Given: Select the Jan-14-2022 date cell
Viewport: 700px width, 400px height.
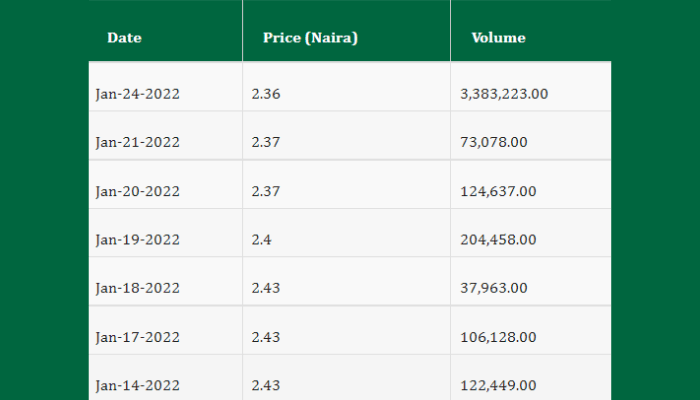Looking at the screenshot, I should [x=138, y=385].
